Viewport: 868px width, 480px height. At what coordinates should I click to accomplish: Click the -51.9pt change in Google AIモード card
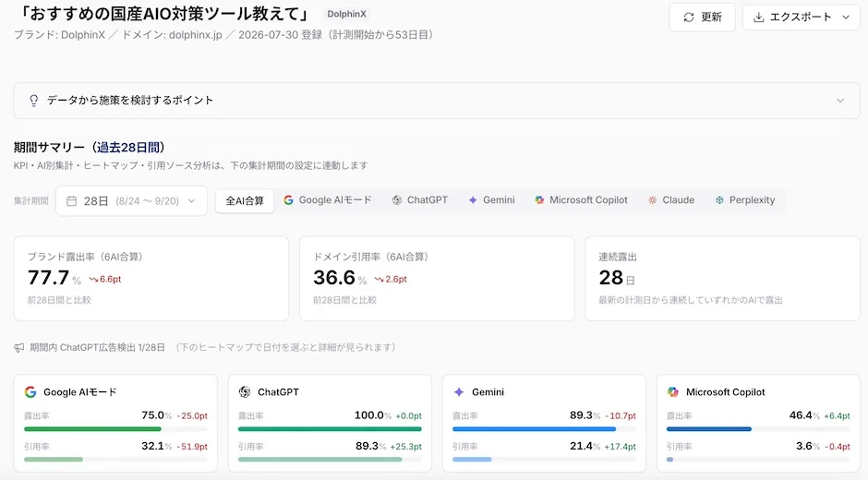(x=192, y=447)
